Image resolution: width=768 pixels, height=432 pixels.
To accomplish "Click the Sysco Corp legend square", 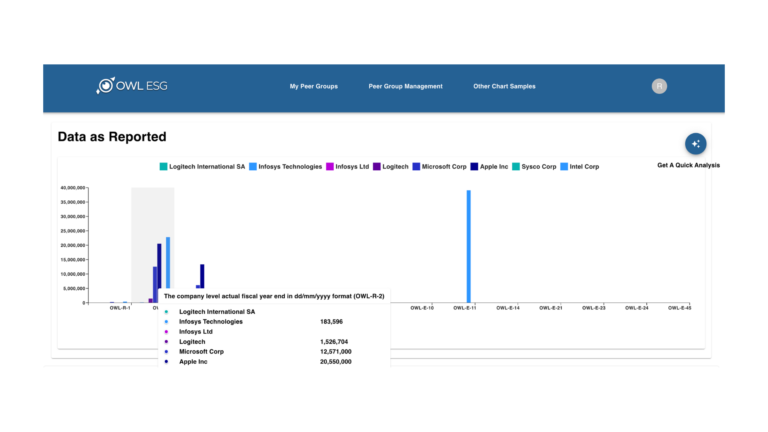I will (515, 166).
